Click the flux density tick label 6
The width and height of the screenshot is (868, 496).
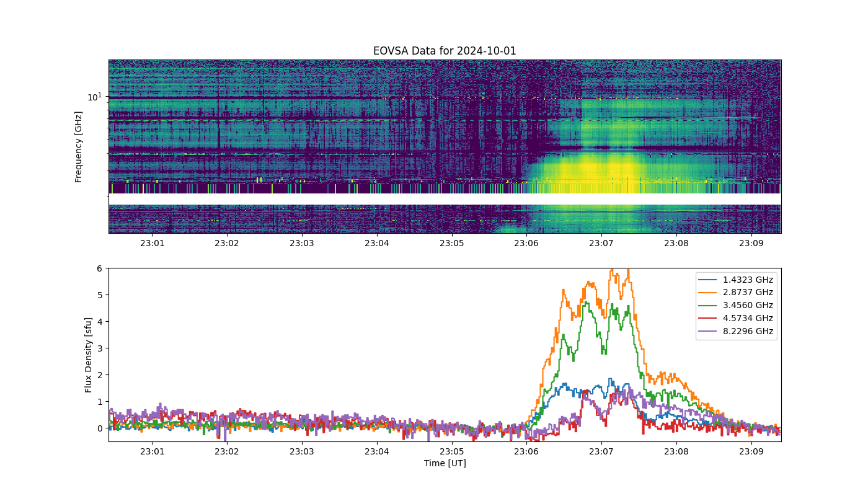[99, 268]
